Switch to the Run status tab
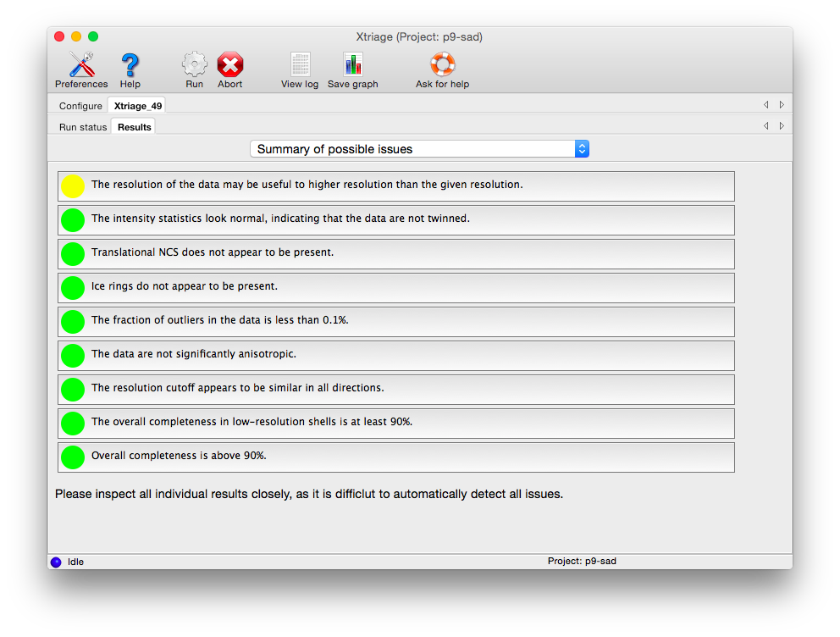The width and height of the screenshot is (840, 637). (83, 127)
